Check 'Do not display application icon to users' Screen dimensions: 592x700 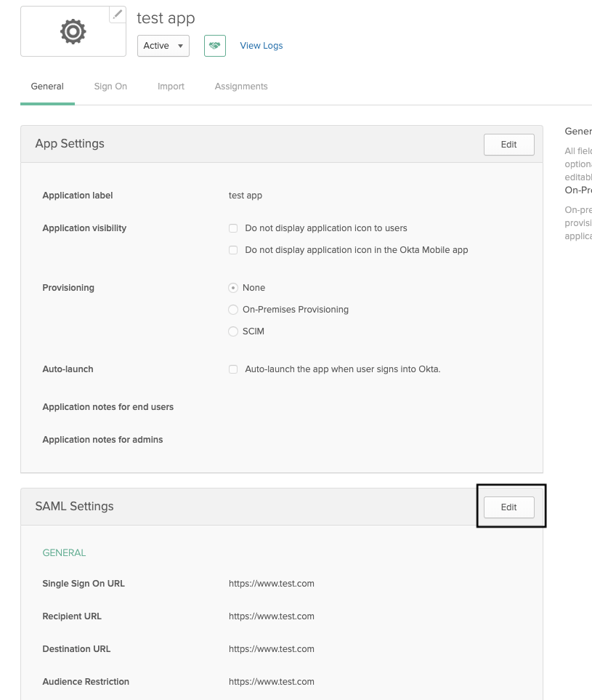click(233, 228)
